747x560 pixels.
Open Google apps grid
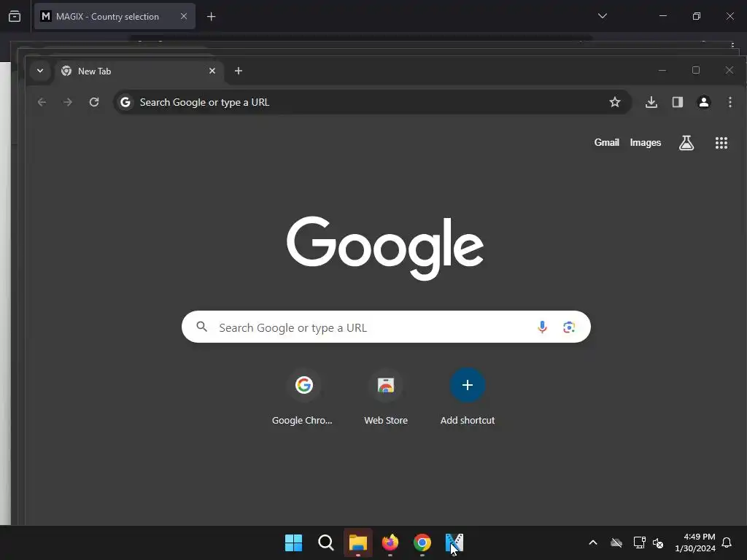pyautogui.click(x=721, y=143)
